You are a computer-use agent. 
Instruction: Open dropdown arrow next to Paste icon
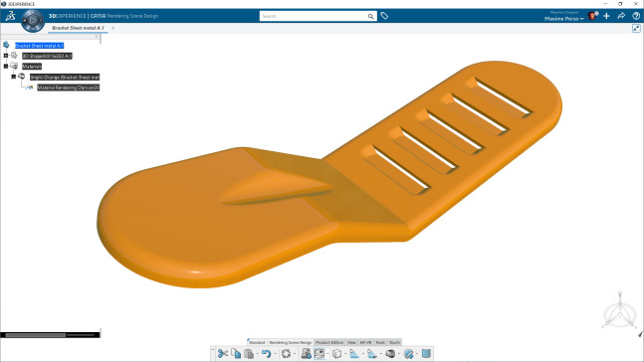(258, 354)
